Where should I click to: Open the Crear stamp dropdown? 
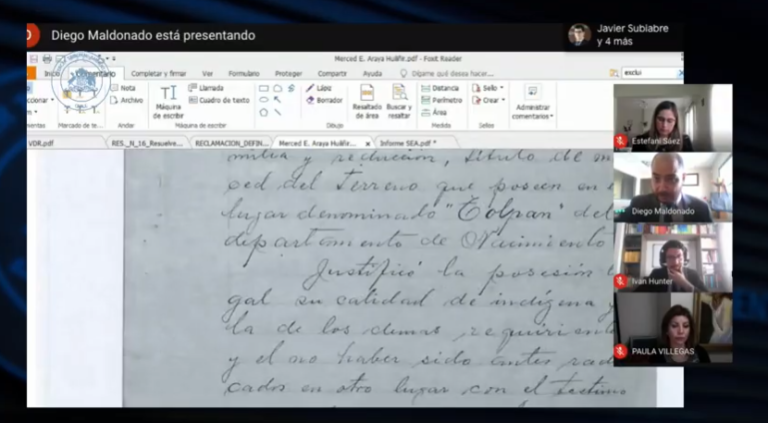point(489,100)
